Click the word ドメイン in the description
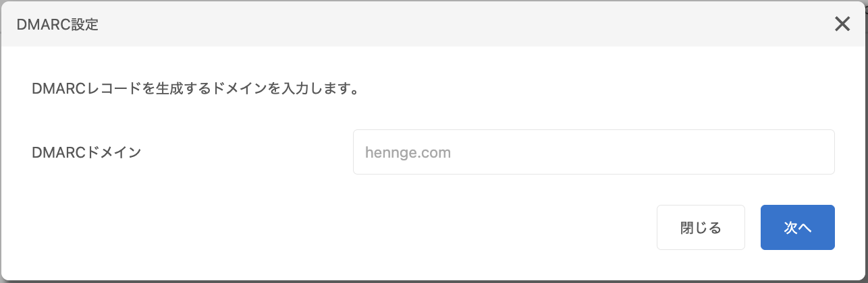Viewport: 868px width, 283px height. coord(247,89)
